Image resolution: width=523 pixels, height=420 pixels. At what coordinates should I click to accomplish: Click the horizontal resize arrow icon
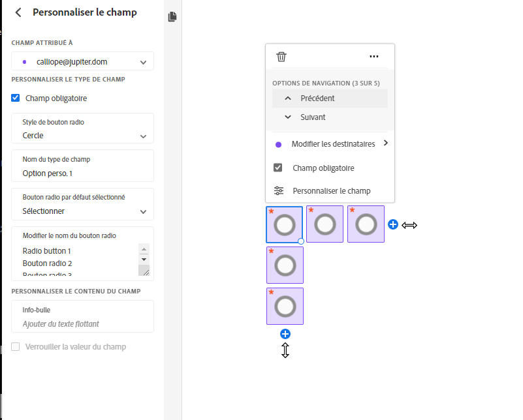(x=409, y=225)
